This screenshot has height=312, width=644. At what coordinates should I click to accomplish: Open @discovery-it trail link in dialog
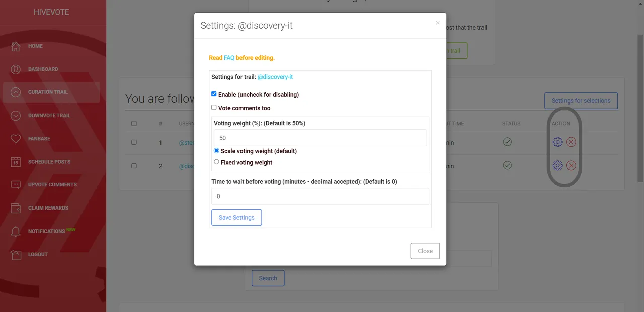tap(275, 77)
